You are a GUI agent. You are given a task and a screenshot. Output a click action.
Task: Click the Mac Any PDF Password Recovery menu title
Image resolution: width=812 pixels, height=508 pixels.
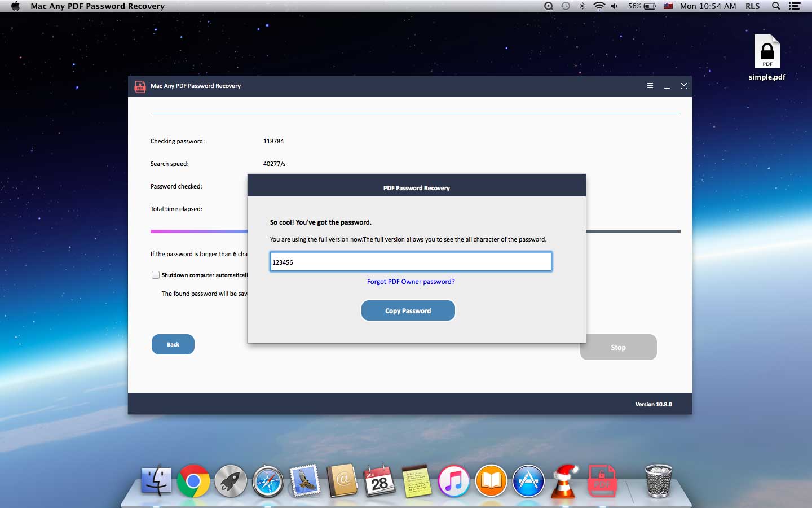tap(99, 6)
